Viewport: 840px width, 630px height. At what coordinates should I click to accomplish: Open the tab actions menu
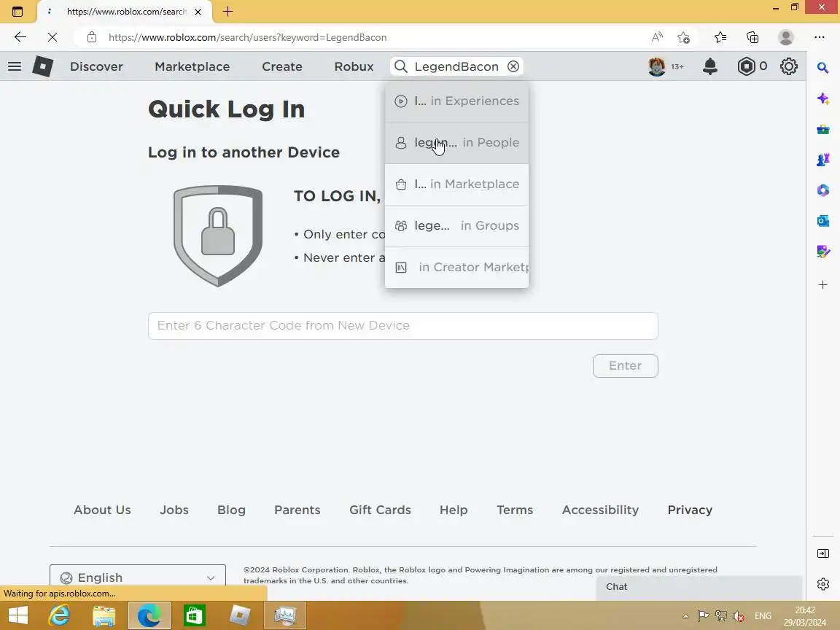click(17, 11)
